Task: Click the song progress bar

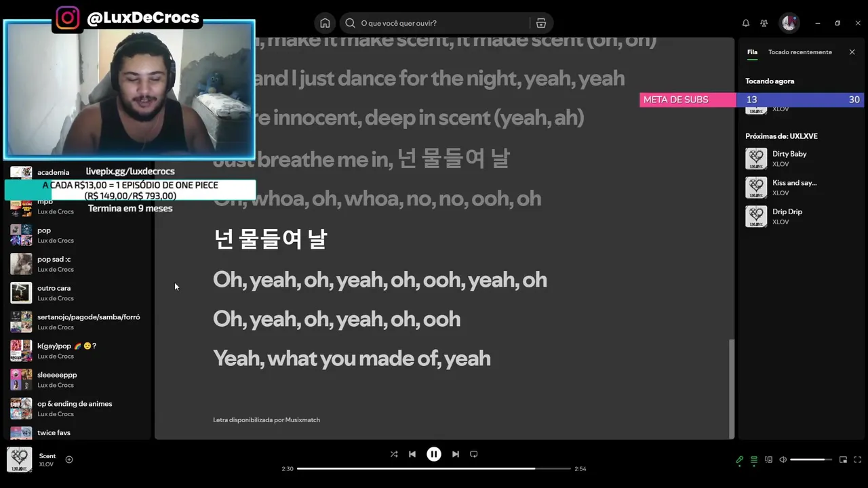Action: point(434,468)
